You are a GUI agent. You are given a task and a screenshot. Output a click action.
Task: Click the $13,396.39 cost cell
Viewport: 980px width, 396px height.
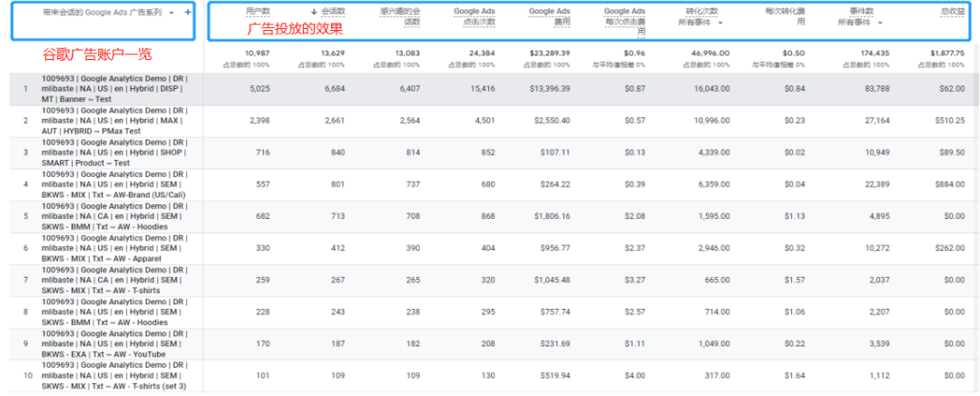pyautogui.click(x=550, y=89)
